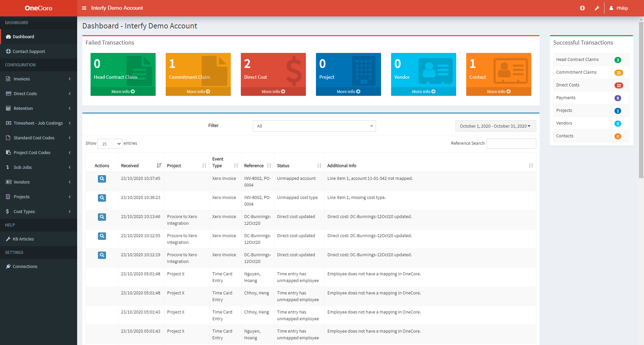The width and height of the screenshot is (644, 345).
Task: Click the document icon on Commitment Claim card
Action: [214, 71]
